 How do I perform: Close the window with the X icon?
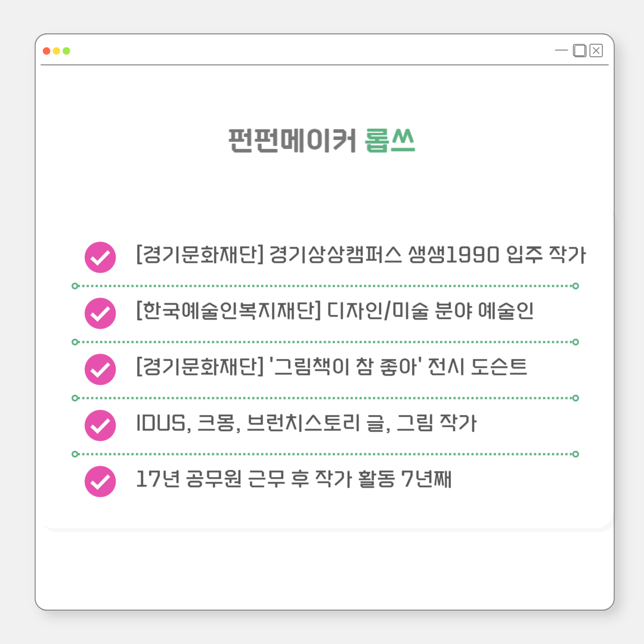(x=596, y=51)
